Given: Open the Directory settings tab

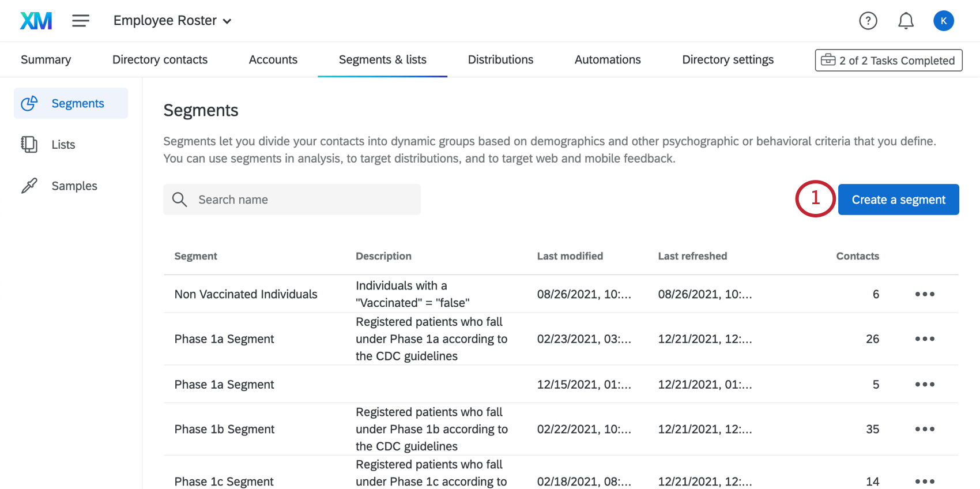Looking at the screenshot, I should (x=728, y=59).
